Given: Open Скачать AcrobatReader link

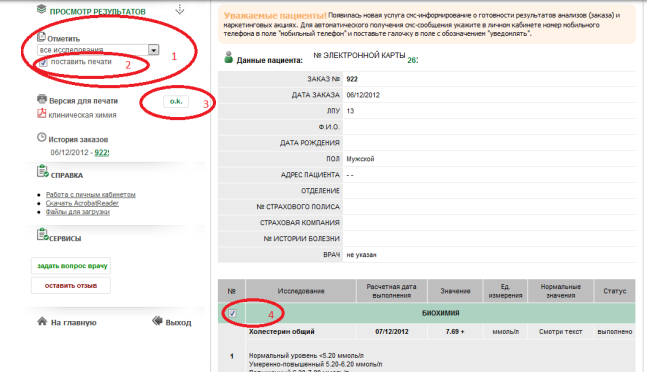Looking at the screenshot, I should [x=82, y=203].
